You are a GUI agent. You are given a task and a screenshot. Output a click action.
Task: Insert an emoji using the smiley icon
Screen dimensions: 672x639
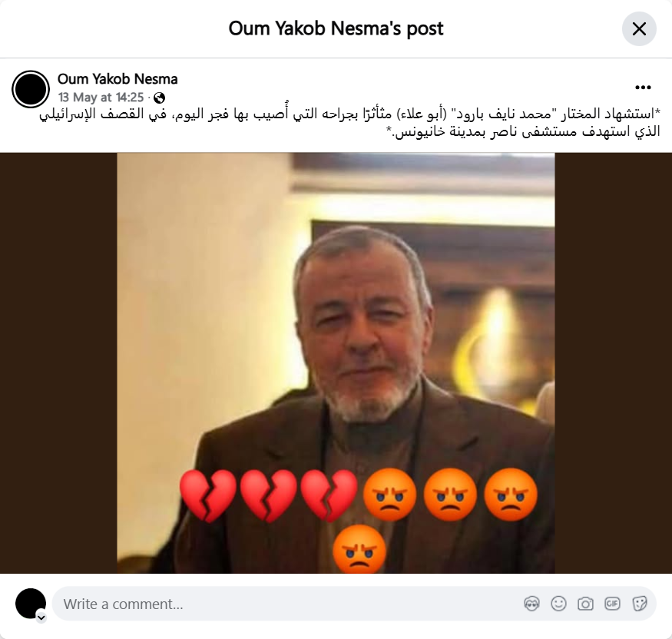pos(558,604)
